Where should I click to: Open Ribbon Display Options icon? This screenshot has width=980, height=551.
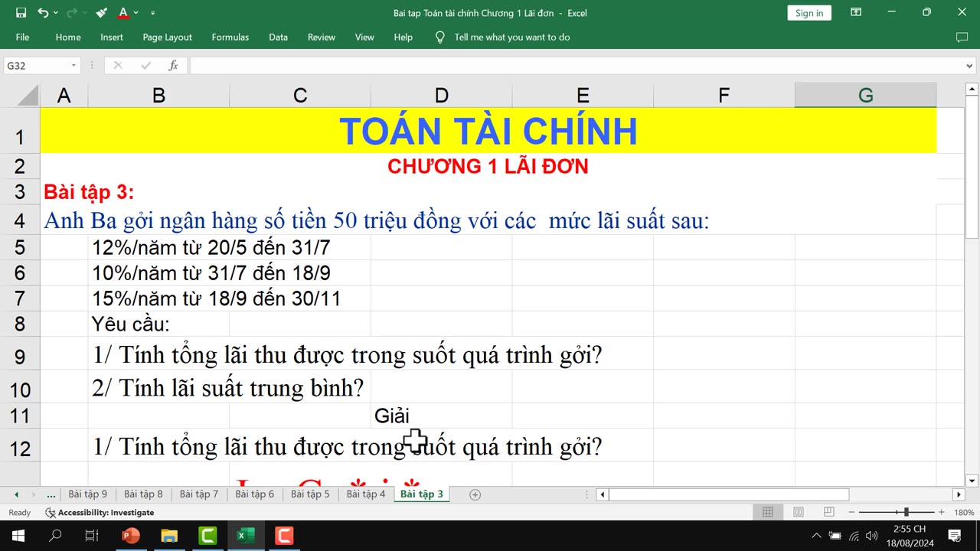tap(856, 12)
